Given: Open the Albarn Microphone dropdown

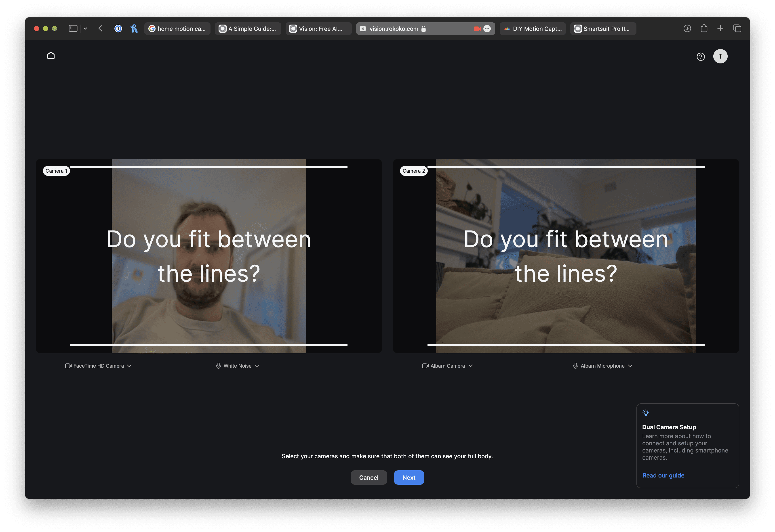Looking at the screenshot, I should [x=603, y=366].
